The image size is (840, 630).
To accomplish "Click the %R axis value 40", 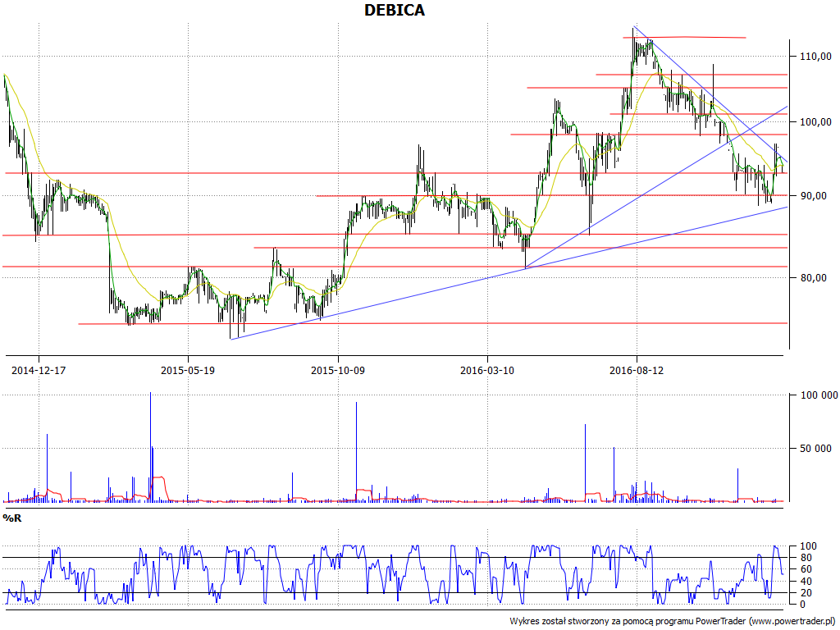I will [806, 582].
